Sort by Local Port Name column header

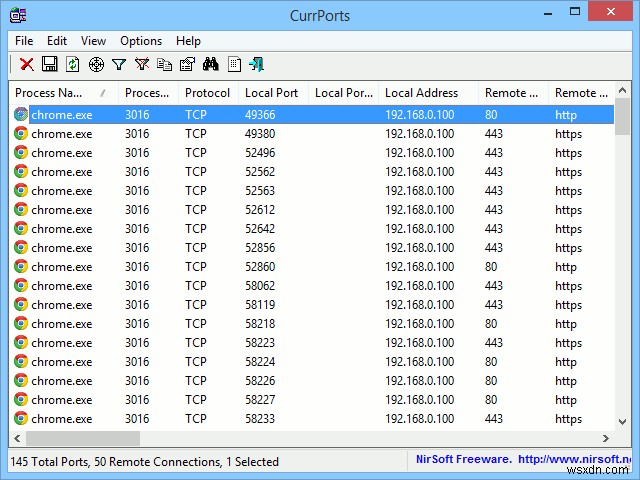[343, 93]
